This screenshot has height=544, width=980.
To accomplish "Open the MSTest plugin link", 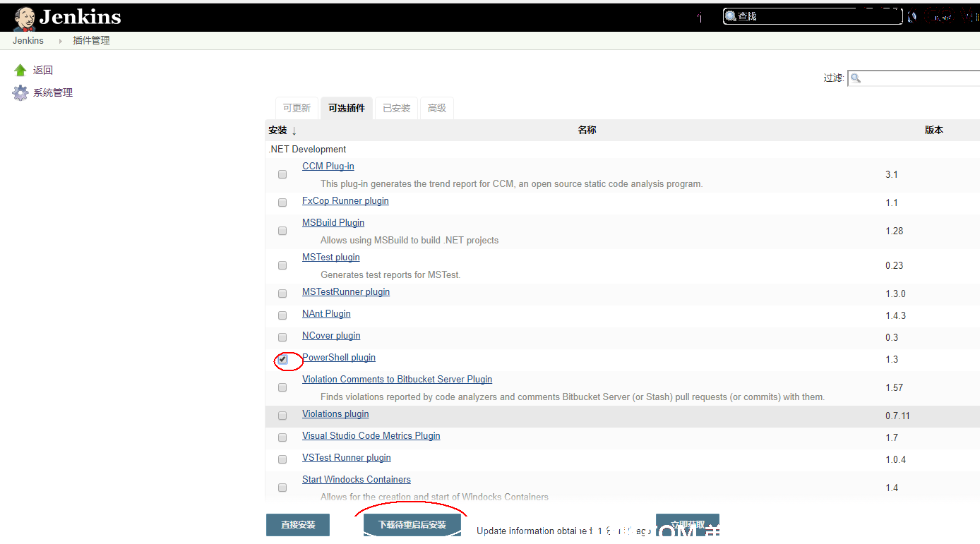I will [331, 258].
